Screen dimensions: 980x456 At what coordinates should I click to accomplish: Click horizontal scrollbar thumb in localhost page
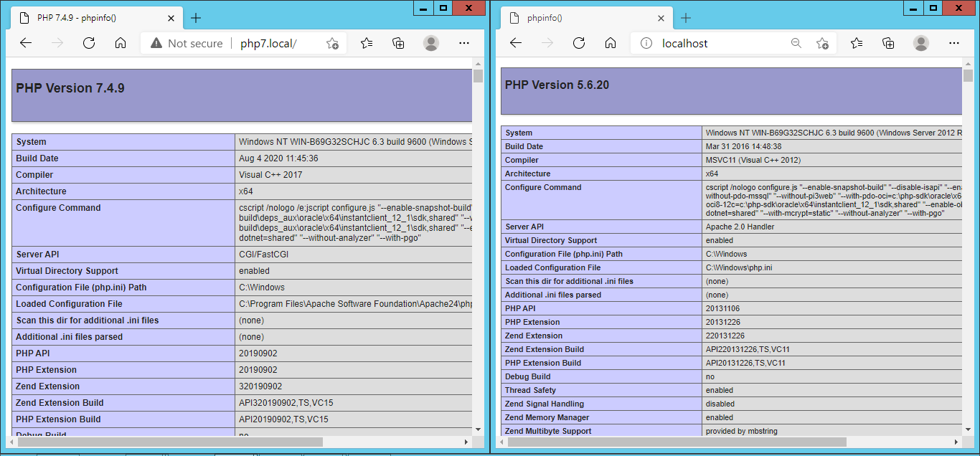click(677, 442)
